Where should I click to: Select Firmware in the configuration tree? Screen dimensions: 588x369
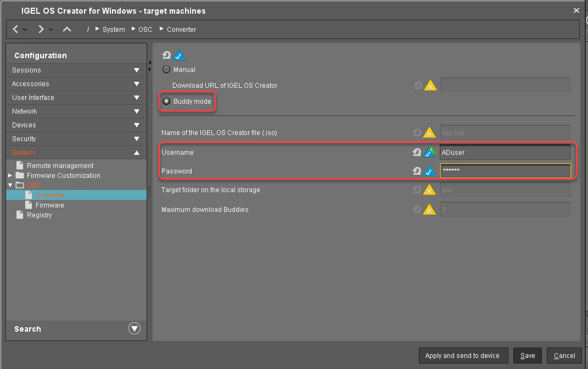pyautogui.click(x=51, y=205)
